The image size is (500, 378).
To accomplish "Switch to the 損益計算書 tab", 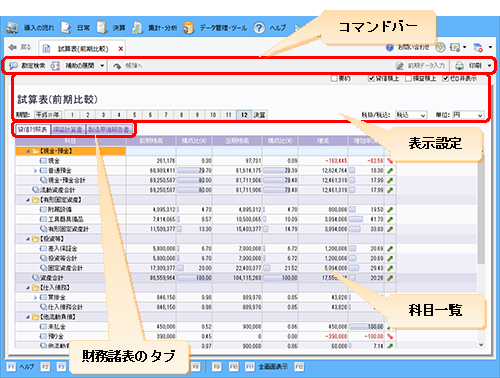I will 68,129.
